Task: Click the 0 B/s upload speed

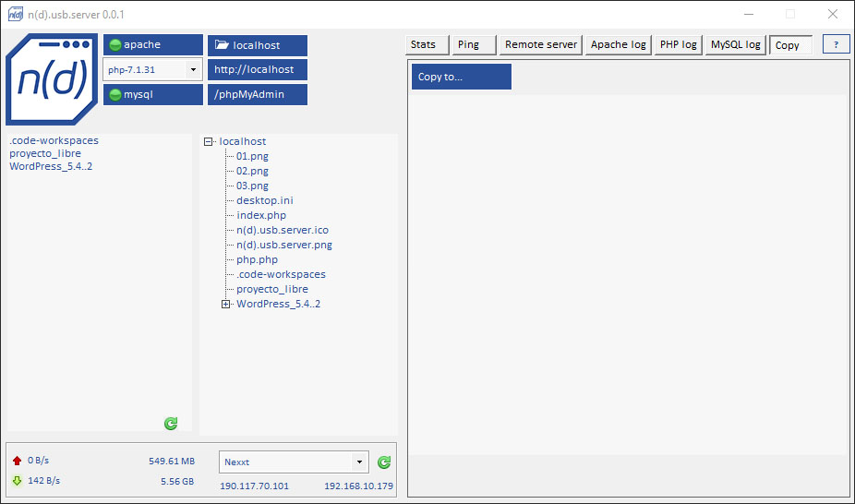Action: (38, 461)
